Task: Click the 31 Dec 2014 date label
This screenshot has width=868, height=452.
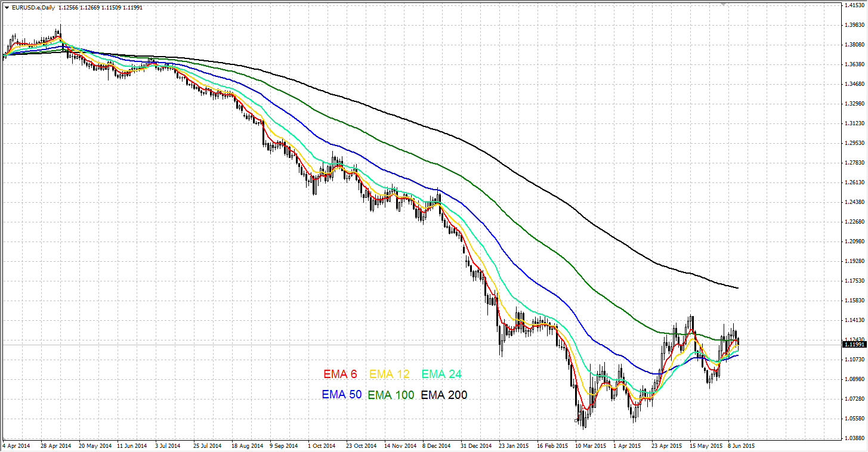Action: click(x=475, y=445)
